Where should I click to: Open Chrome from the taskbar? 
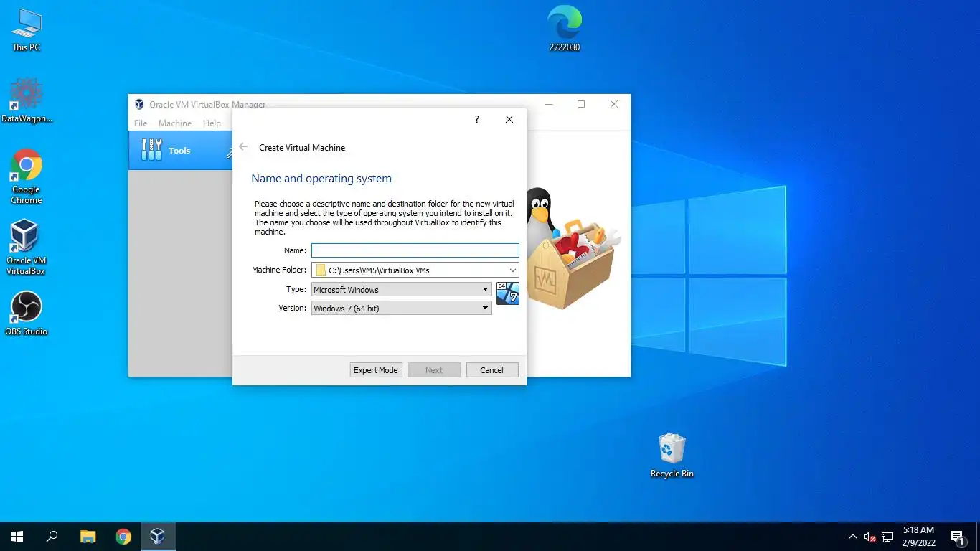coord(123,537)
